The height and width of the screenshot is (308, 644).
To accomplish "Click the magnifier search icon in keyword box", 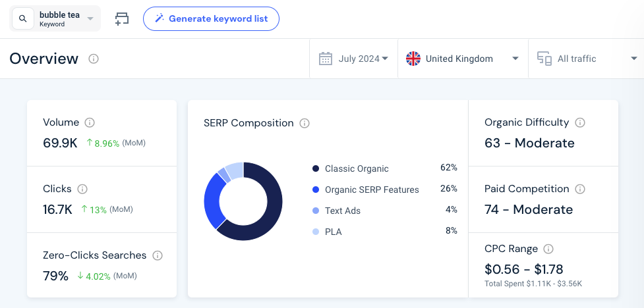I will 23,19.
